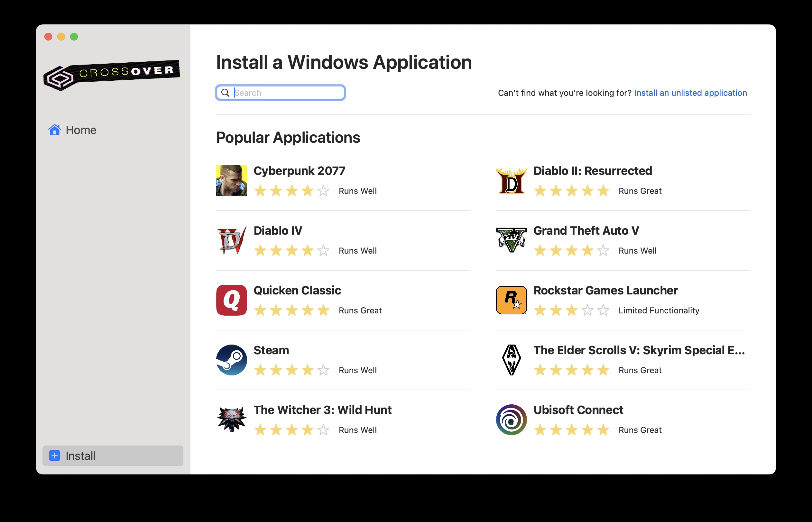This screenshot has height=522, width=812.
Task: Click the star rating under Cyberpunk 2077
Action: coord(291,191)
